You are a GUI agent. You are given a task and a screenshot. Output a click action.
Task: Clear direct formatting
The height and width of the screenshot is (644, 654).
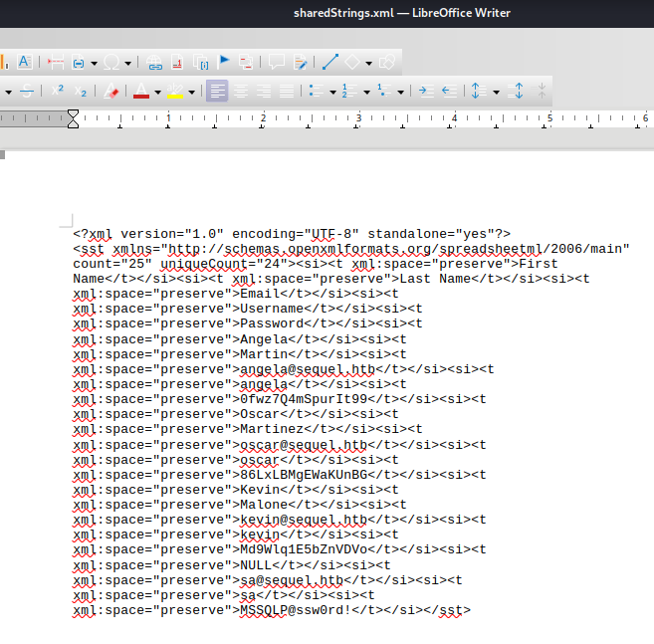pyautogui.click(x=111, y=91)
